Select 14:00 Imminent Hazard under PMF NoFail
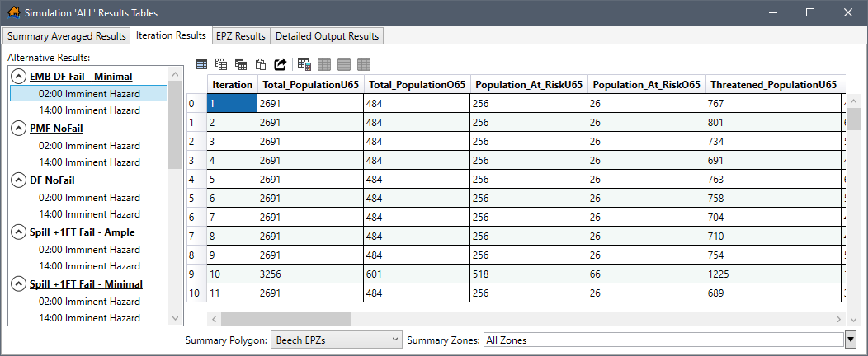Image resolution: width=868 pixels, height=356 pixels. (89, 162)
